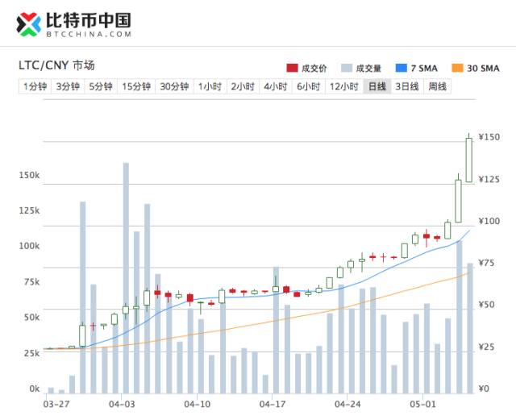Click the 75k volume axis label
The image size is (516, 420).
click(31, 282)
